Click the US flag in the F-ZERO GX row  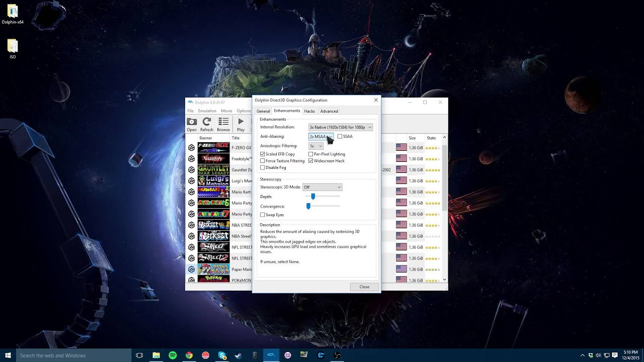click(x=401, y=147)
